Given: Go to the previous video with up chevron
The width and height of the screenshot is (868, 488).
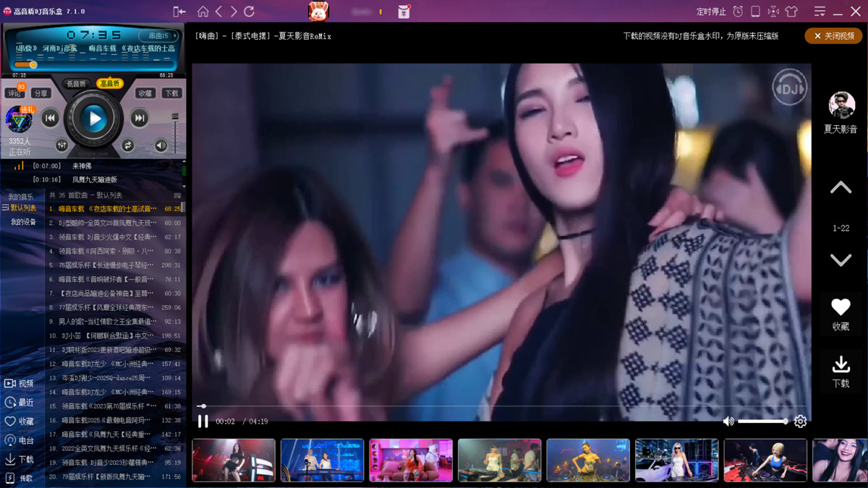Looking at the screenshot, I should point(841,188).
